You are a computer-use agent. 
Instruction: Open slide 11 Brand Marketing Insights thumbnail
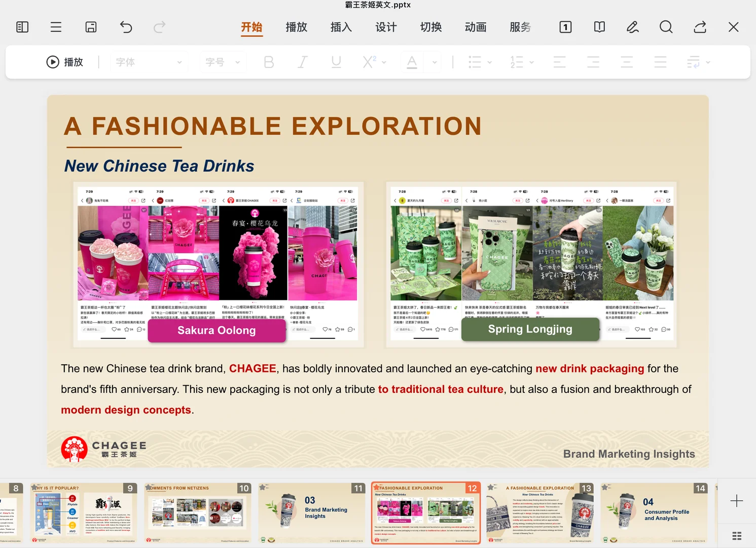(x=312, y=513)
